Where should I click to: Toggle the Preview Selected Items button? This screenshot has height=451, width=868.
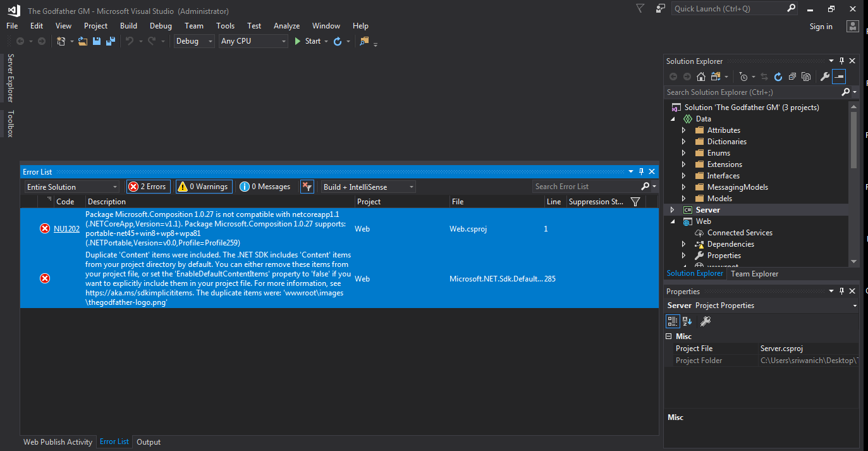[839, 77]
